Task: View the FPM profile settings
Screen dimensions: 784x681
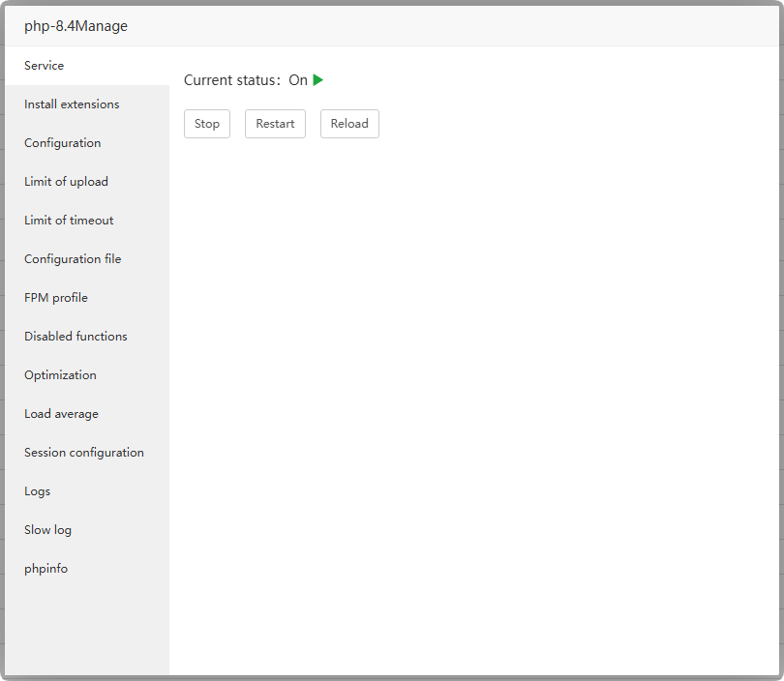Action: point(56,298)
